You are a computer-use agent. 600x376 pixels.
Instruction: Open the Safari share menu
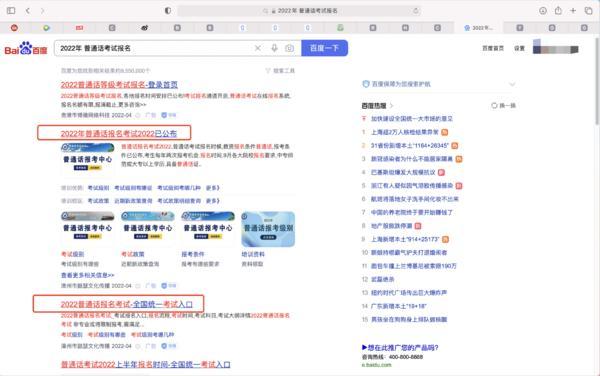[558, 11]
